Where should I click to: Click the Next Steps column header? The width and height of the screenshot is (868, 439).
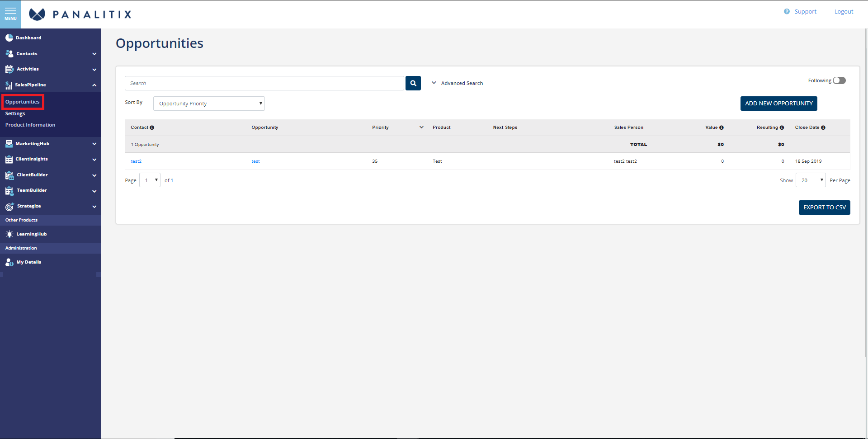pos(505,127)
